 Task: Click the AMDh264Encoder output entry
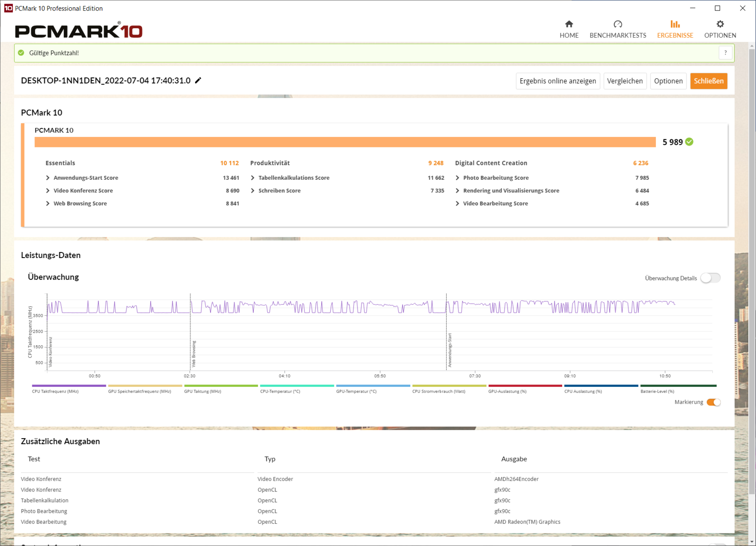(516, 479)
